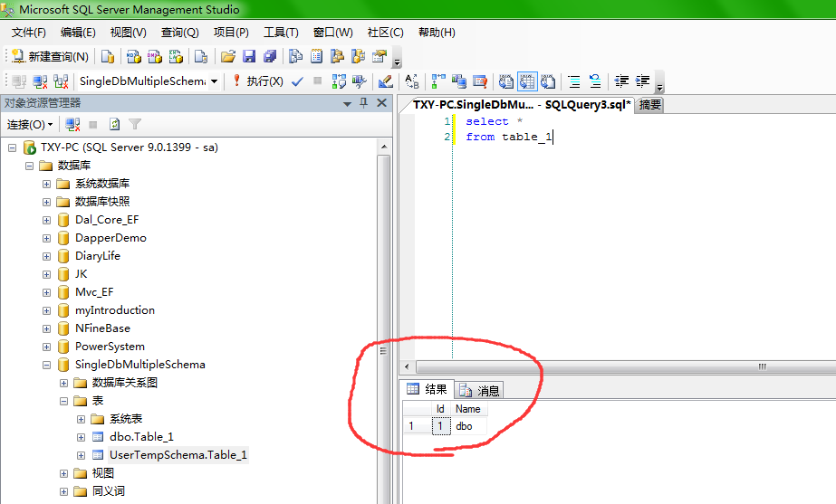Open the 查询(Q) menu
The height and width of the screenshot is (504, 836).
(179, 33)
